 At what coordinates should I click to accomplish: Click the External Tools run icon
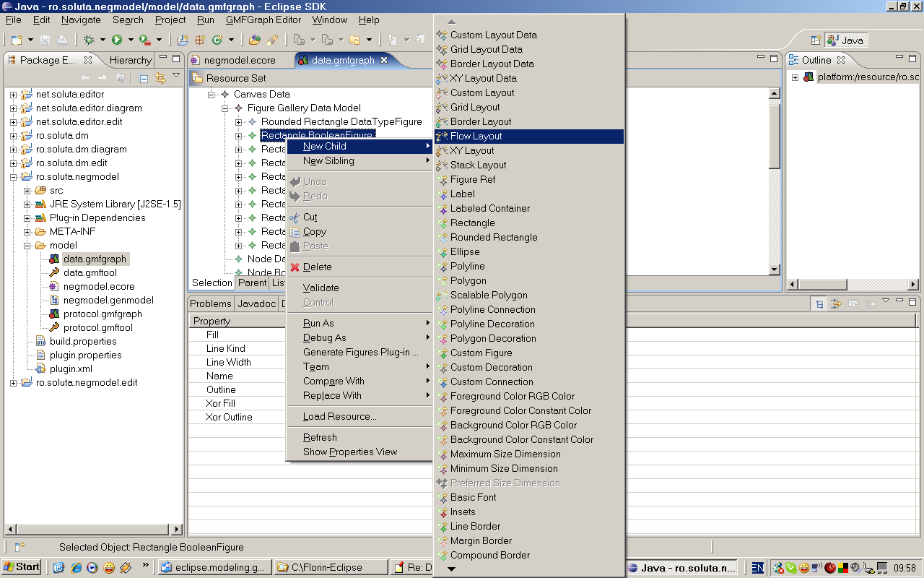(x=145, y=40)
